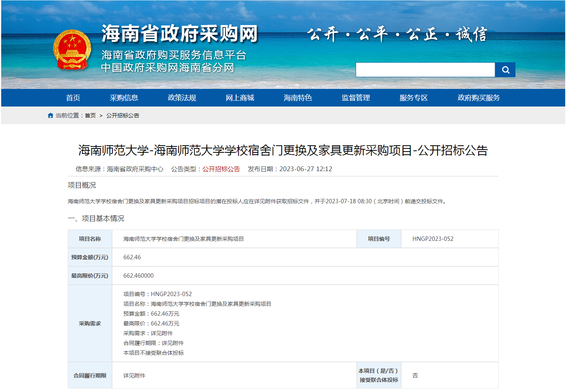Screen dimensions: 566x392
Task: Click project number HNGP2023-052 cell
Action: pyautogui.click(x=450, y=239)
